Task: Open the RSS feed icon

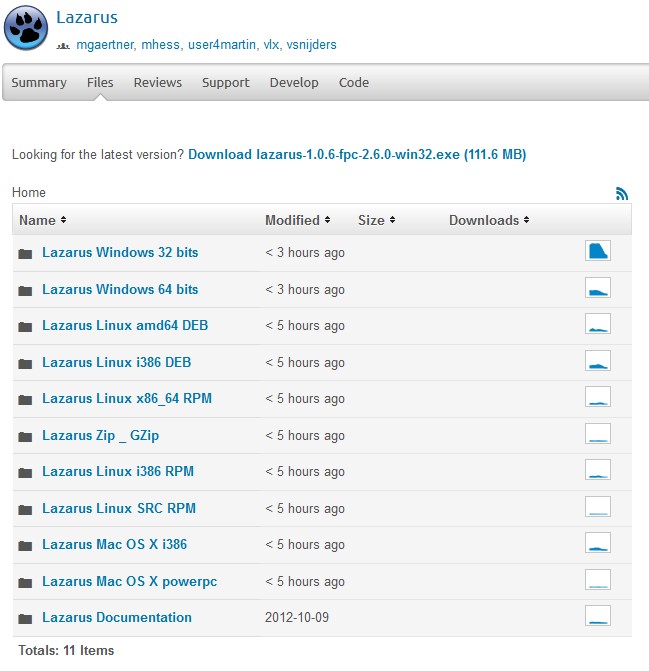Action: click(x=622, y=193)
